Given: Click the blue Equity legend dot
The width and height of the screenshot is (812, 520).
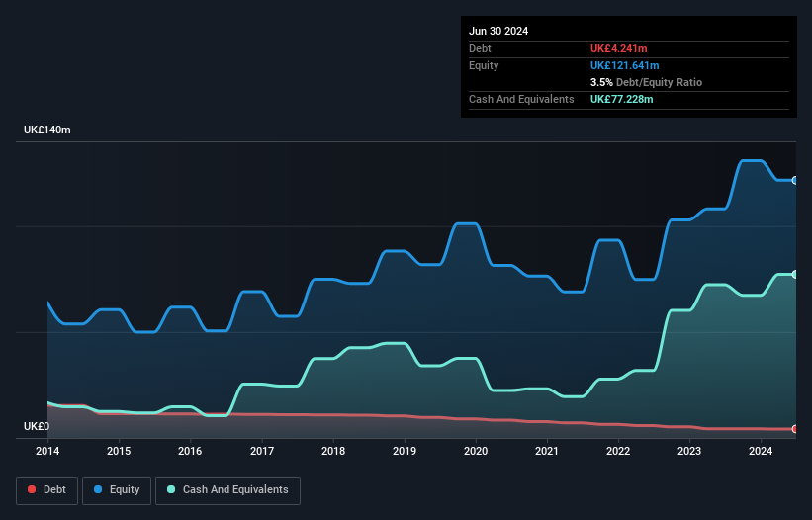Looking at the screenshot, I should click(98, 489).
